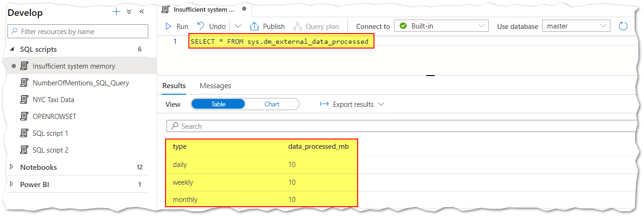
Task: Expand the Power BI section
Action: point(12,184)
